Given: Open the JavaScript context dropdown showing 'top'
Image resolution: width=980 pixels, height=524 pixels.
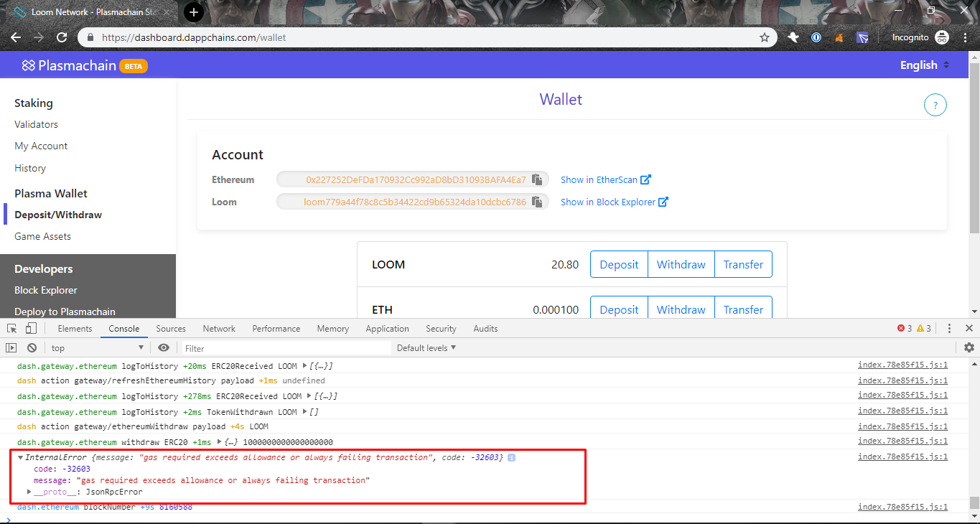Looking at the screenshot, I should pos(97,347).
